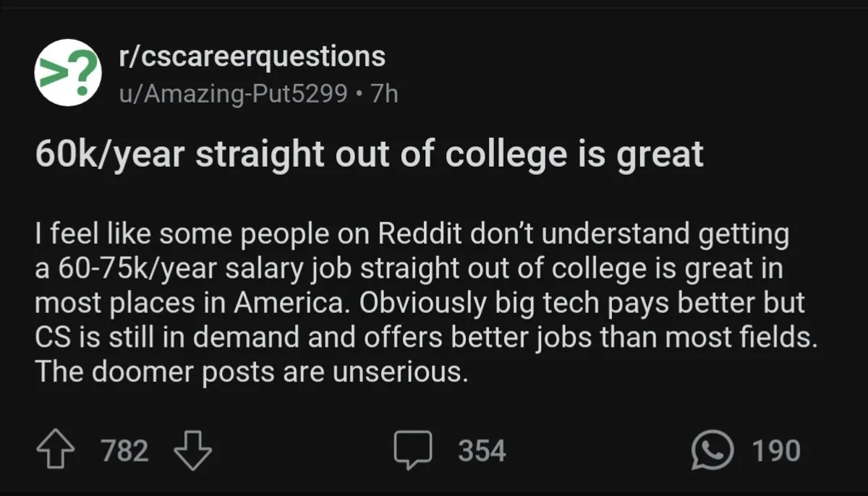
Task: Click the word "great" in the post title
Action: click(658, 155)
